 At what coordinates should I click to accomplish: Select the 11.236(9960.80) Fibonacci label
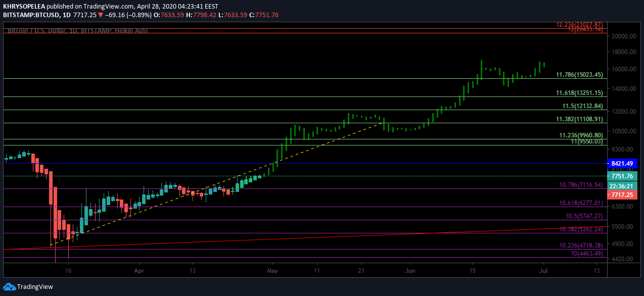tap(581, 135)
